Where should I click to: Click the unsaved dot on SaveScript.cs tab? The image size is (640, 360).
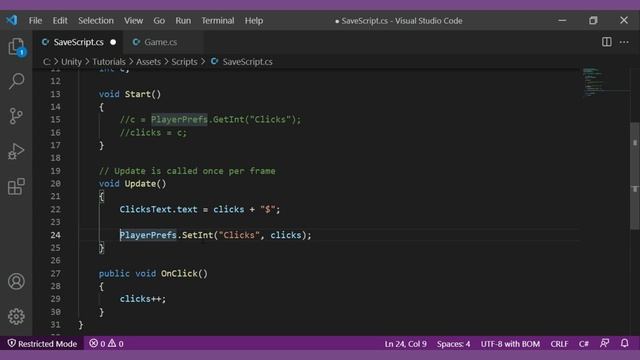(x=113, y=42)
